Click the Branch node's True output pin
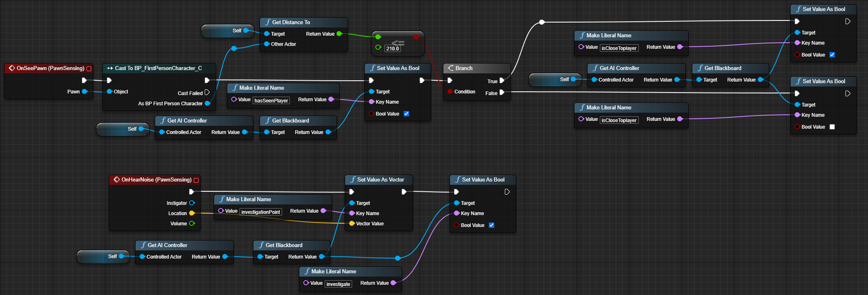 pos(502,81)
